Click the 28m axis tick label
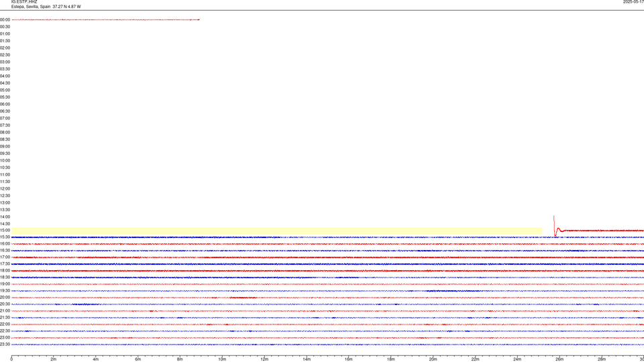This screenshot has height=362, width=644. click(602, 359)
